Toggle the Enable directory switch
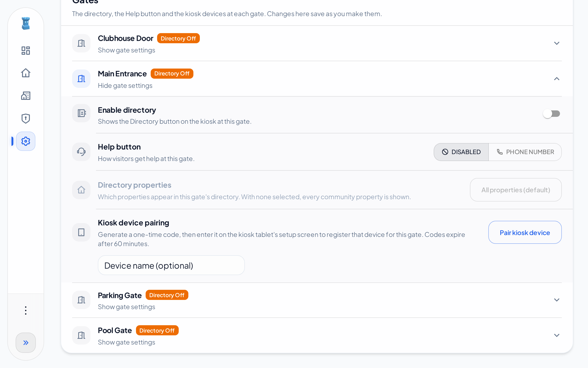Screen dimensions: 588x368 [551, 114]
